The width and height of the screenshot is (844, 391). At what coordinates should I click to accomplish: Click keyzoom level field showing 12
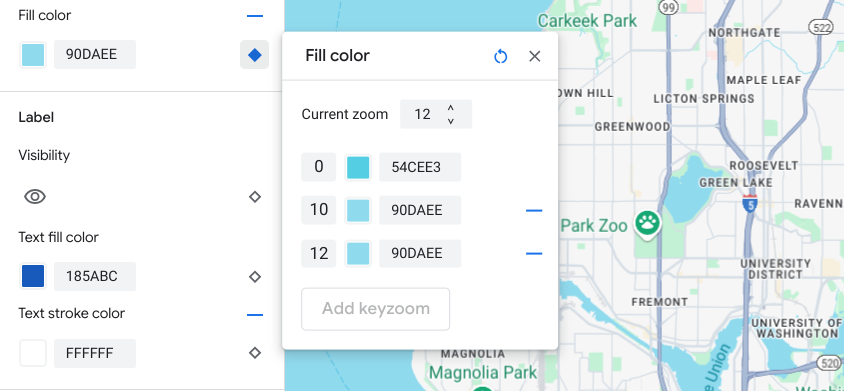[x=319, y=254]
